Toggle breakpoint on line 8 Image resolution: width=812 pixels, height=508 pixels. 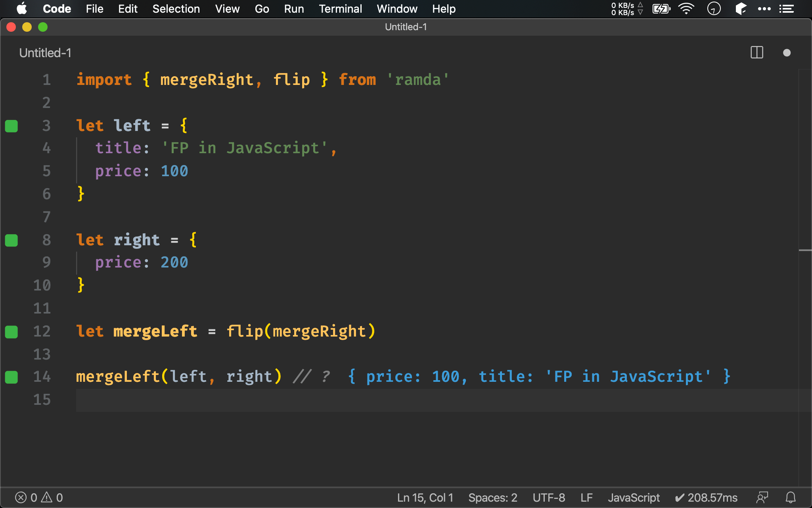coord(12,239)
